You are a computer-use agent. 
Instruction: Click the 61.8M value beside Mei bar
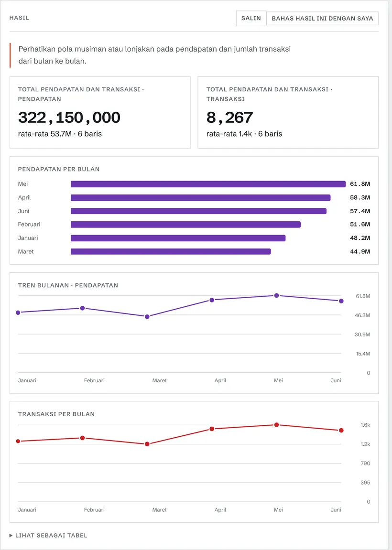[360, 184]
